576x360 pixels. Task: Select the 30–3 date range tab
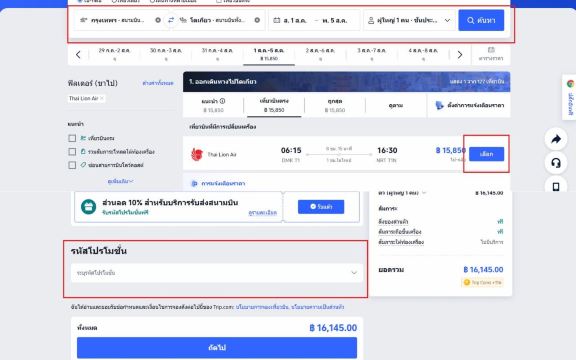(x=166, y=54)
